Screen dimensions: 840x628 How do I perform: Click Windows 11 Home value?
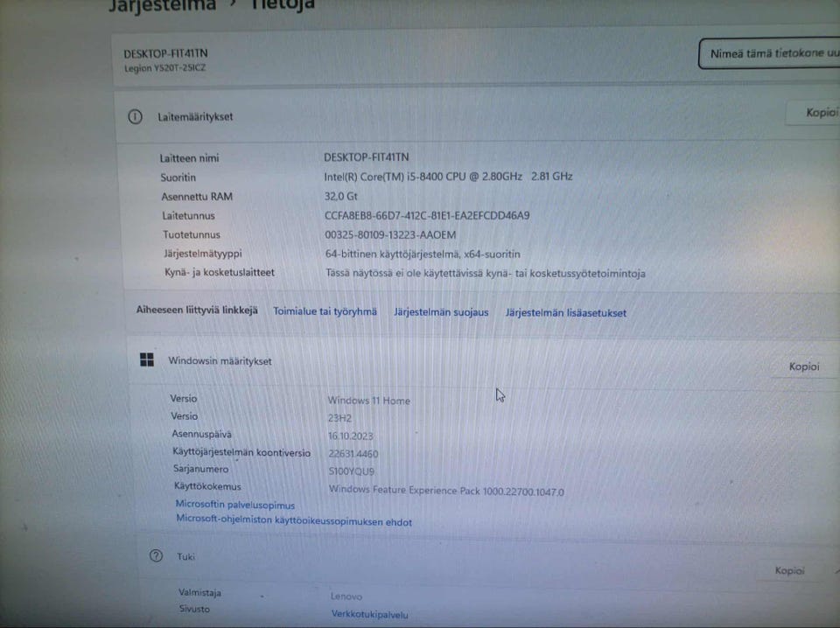coord(368,401)
